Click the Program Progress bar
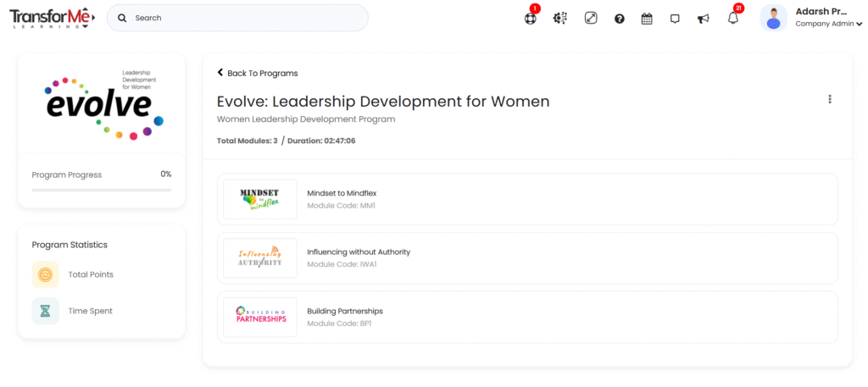 101,190
